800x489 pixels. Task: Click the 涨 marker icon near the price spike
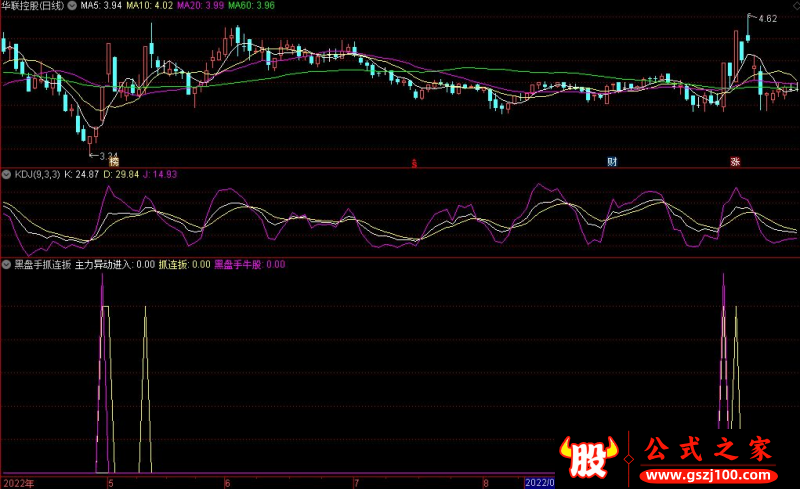(x=735, y=161)
